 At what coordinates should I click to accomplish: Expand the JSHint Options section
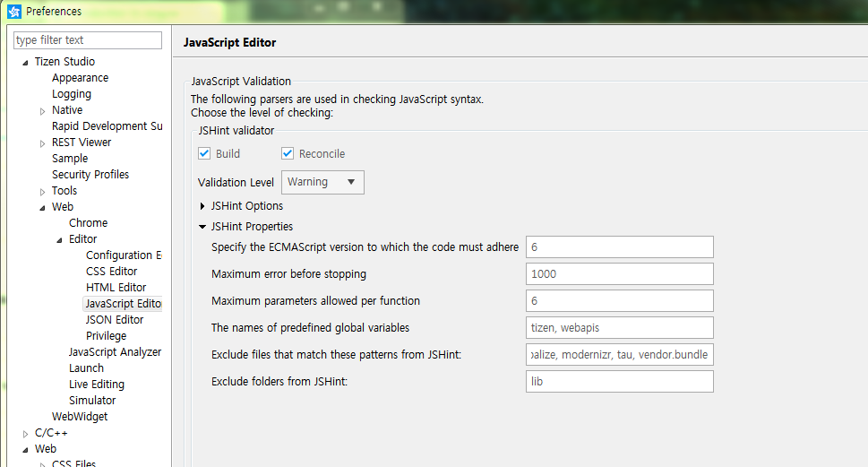point(202,206)
